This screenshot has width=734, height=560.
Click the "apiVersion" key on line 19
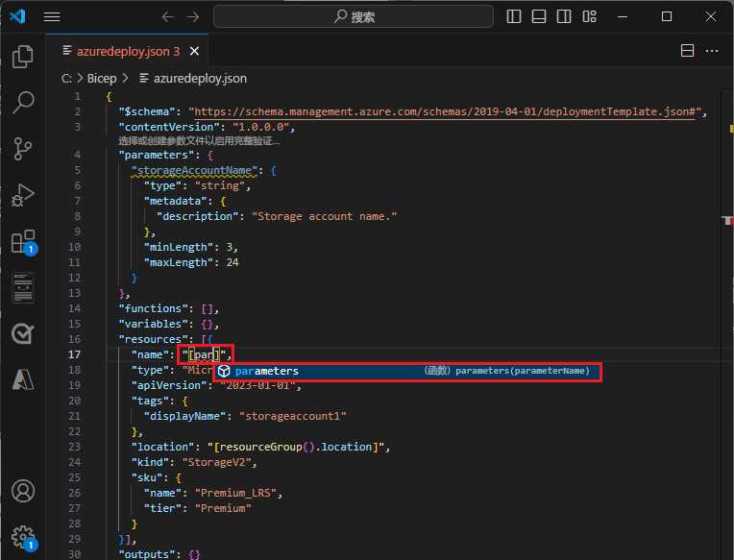169,385
